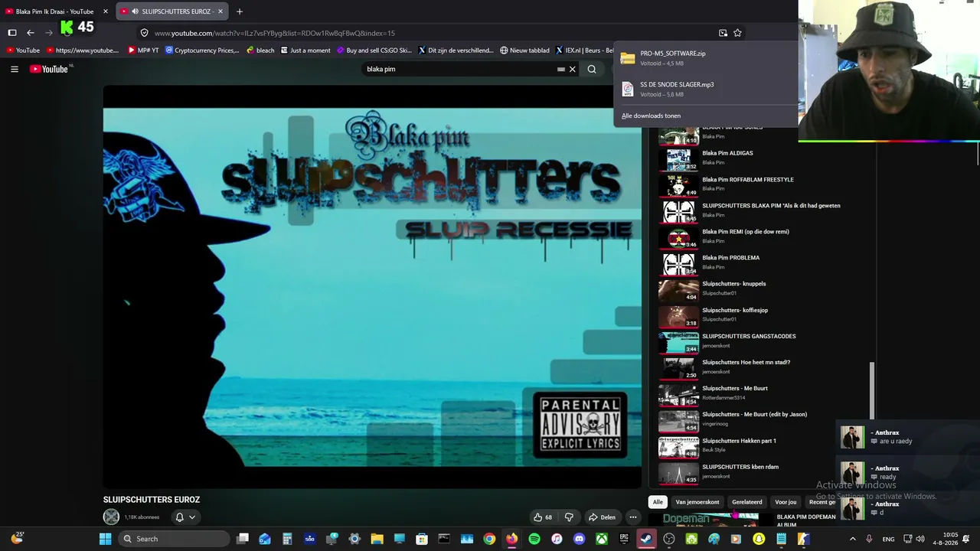Switch to 'Blaka Pim Ik Draai' tab
The height and width of the screenshot is (551, 980).
54,11
